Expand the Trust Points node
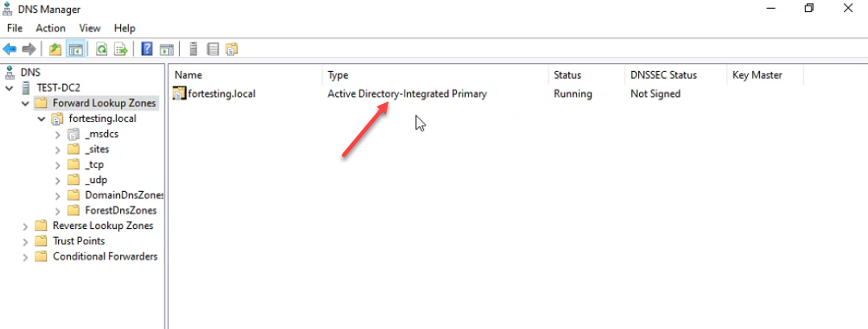 pyautogui.click(x=26, y=241)
